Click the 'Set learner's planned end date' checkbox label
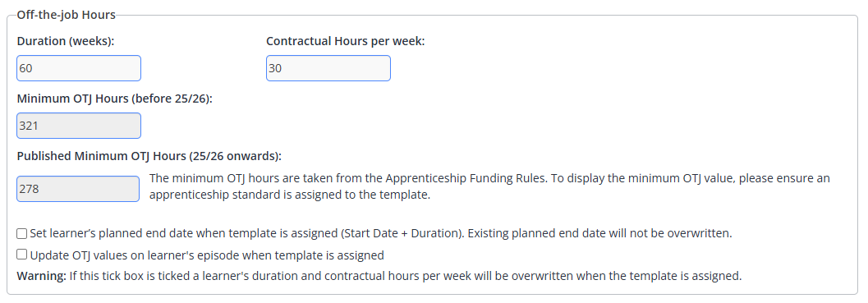Viewport: 868px width, 303px height. 381,234
